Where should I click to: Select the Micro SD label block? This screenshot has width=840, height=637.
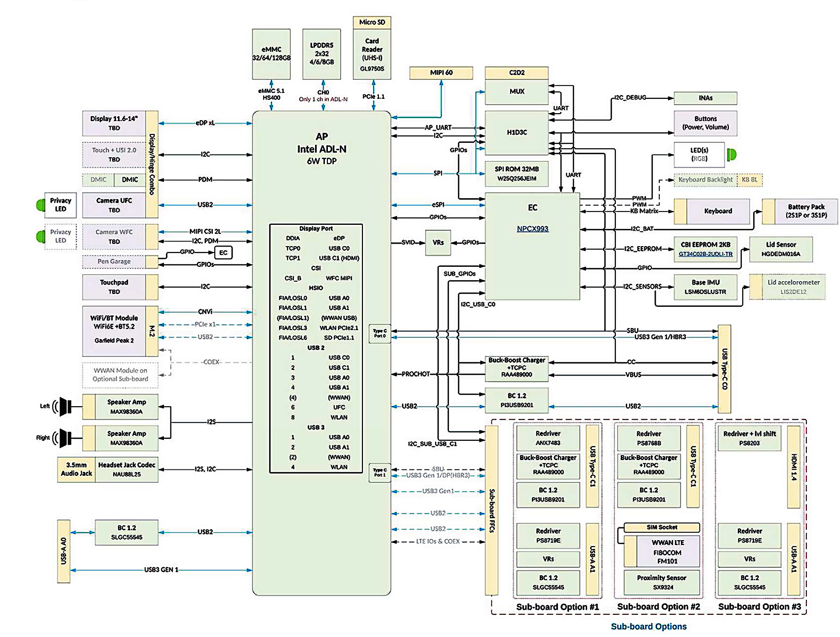click(x=372, y=22)
